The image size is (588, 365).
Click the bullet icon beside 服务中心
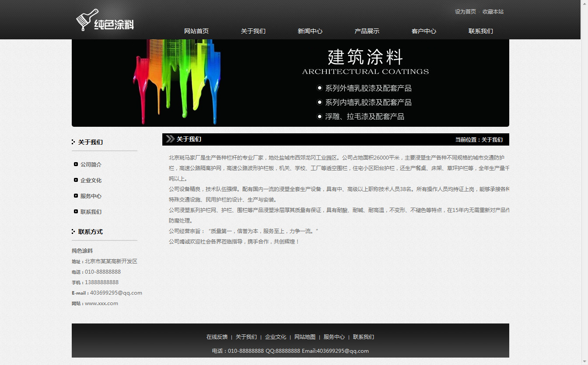[x=76, y=196]
